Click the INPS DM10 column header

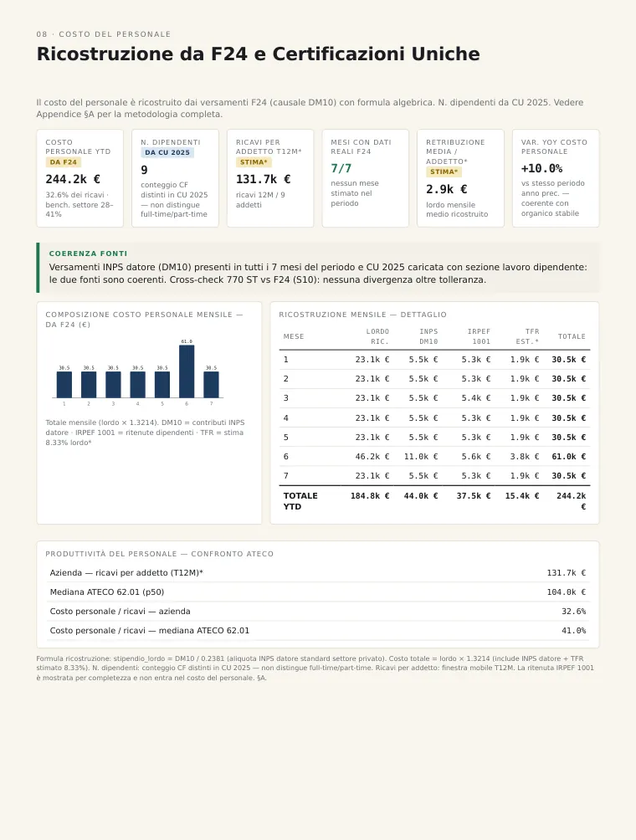click(428, 336)
